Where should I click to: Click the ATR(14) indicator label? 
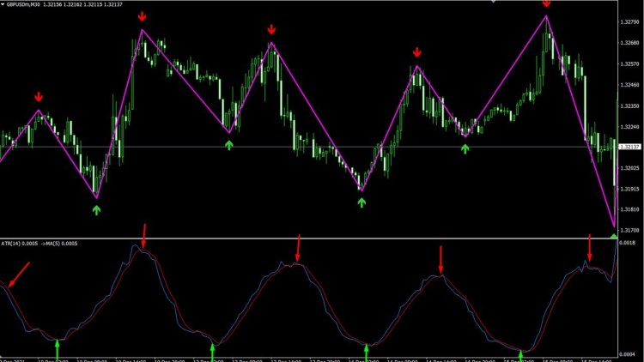(19, 244)
